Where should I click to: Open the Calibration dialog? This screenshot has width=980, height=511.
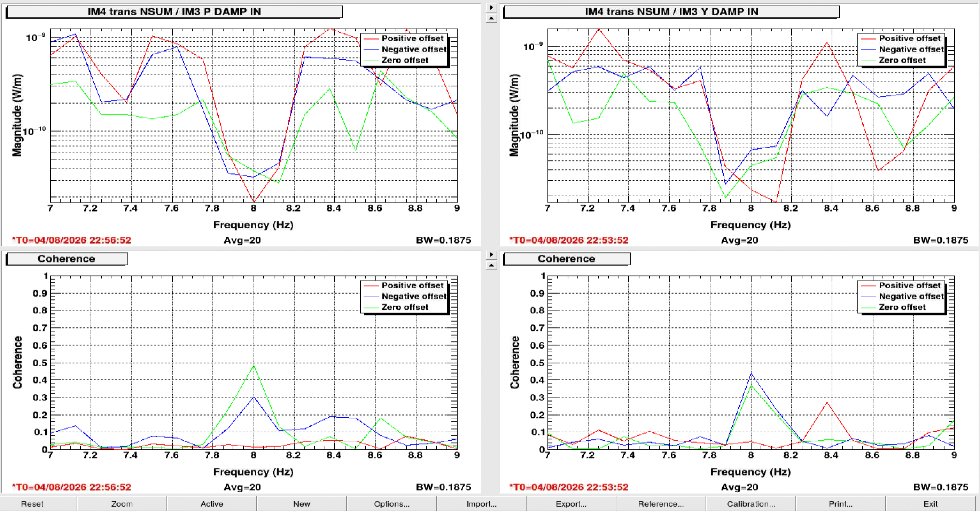[750, 504]
